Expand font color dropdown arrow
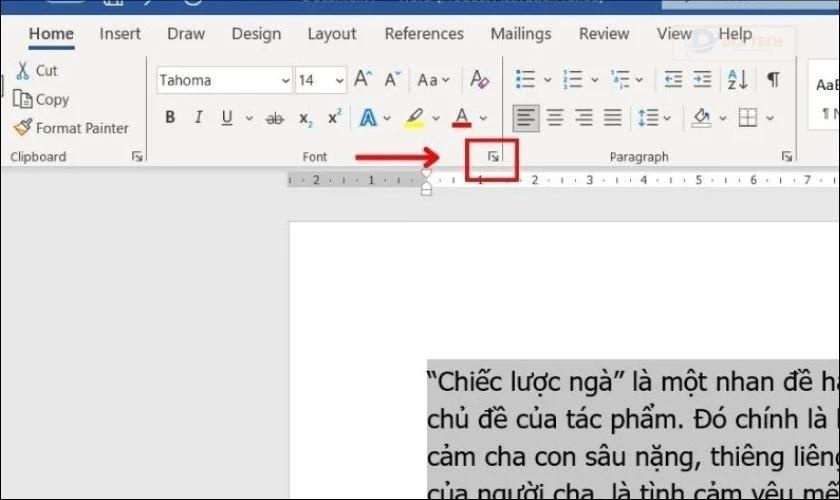Image resolution: width=840 pixels, height=500 pixels. [483, 118]
